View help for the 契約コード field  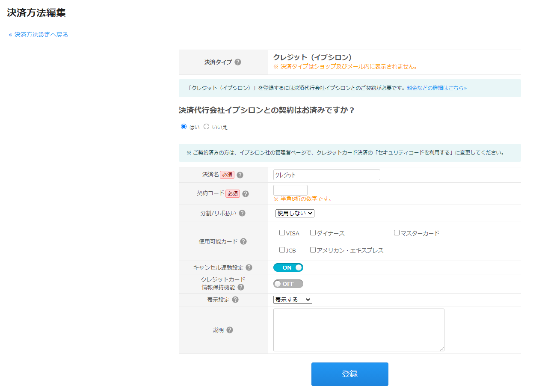[x=245, y=193]
